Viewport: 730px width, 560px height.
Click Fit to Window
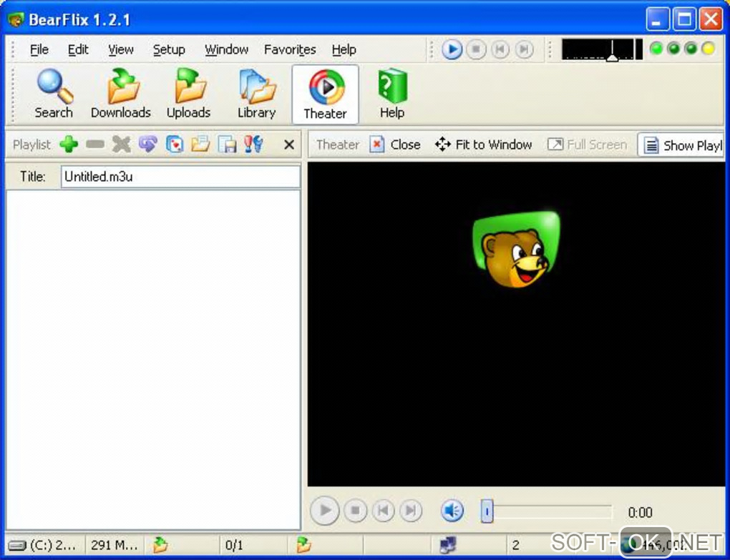point(484,144)
